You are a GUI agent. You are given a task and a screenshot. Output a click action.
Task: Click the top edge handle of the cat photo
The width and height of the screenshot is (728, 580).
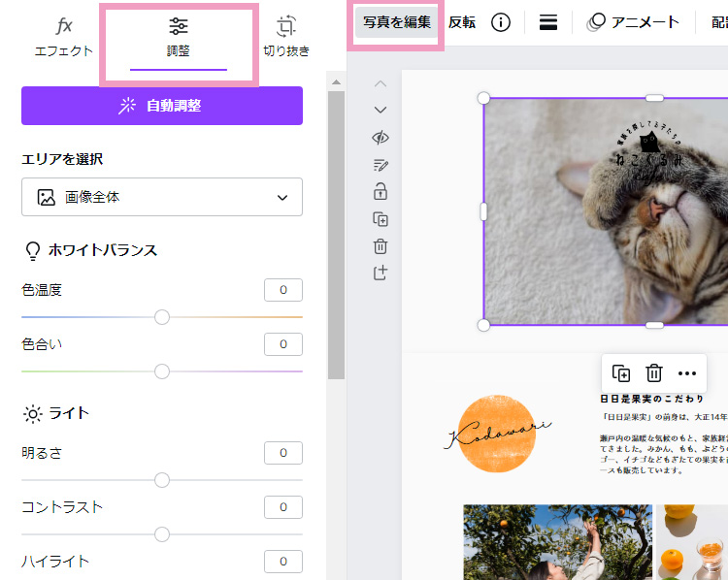tap(654, 98)
